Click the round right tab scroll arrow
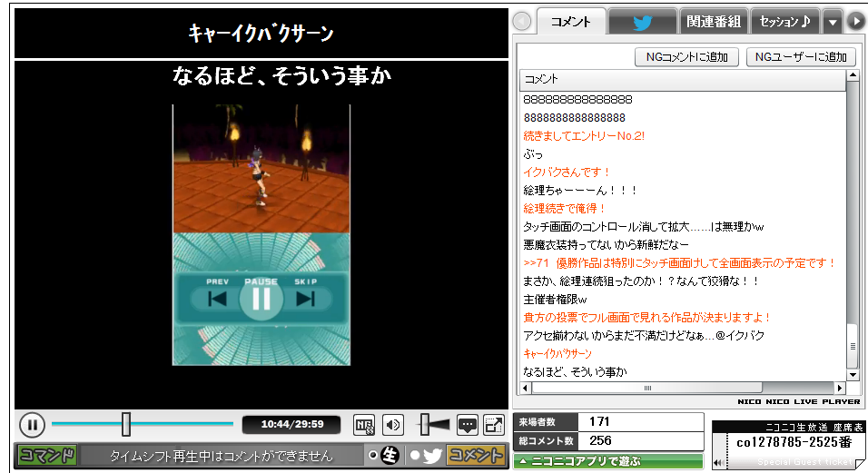This screenshot has height=473, width=868. pos(856,22)
